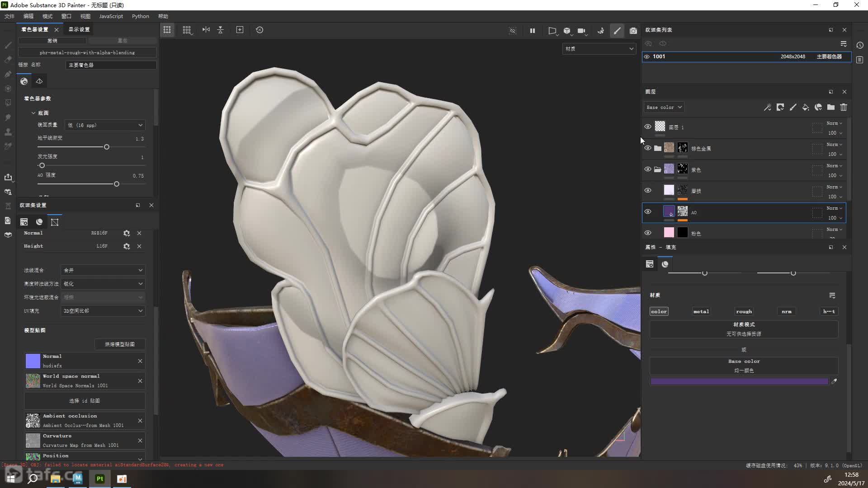Add a fill layer with bucket icon
The image size is (868, 488).
click(806, 108)
